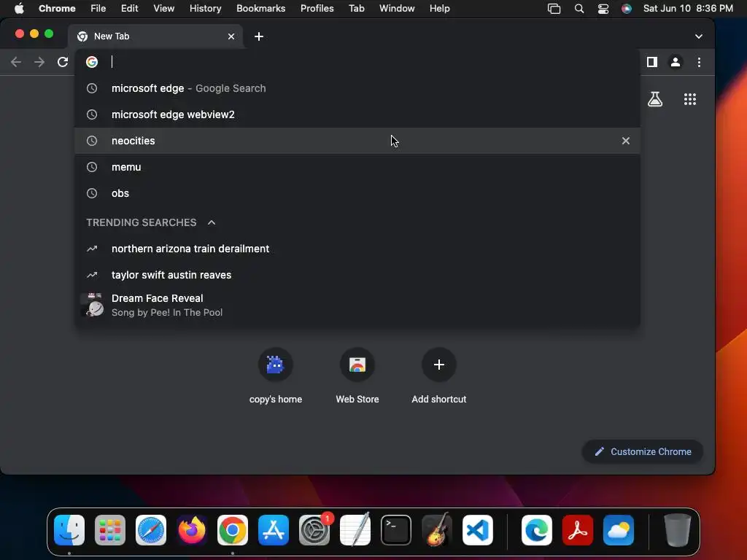The image size is (747, 560).
Task: Launch Safari from the Dock
Action: (x=151, y=529)
